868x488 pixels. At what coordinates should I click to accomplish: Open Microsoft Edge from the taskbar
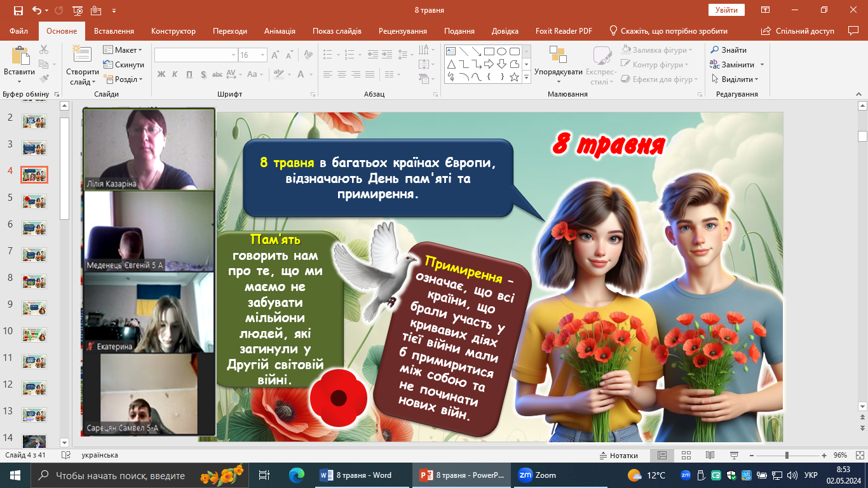point(296,475)
